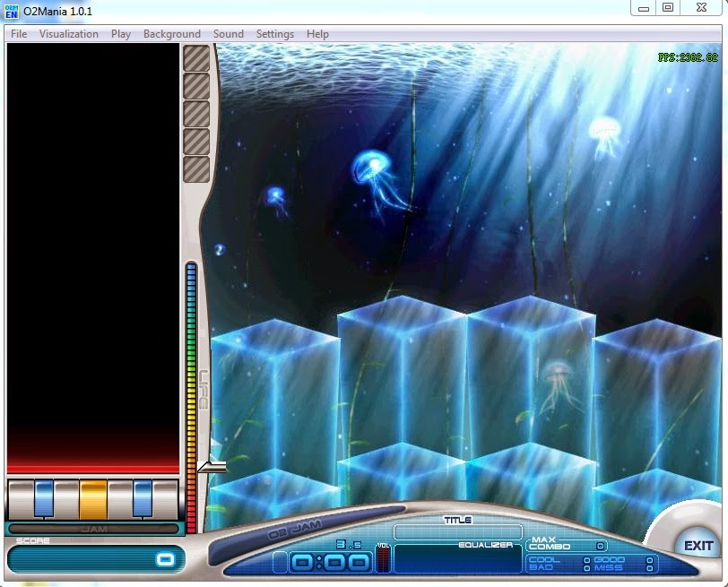Open the Help menu
728x587 pixels.
[317, 33]
